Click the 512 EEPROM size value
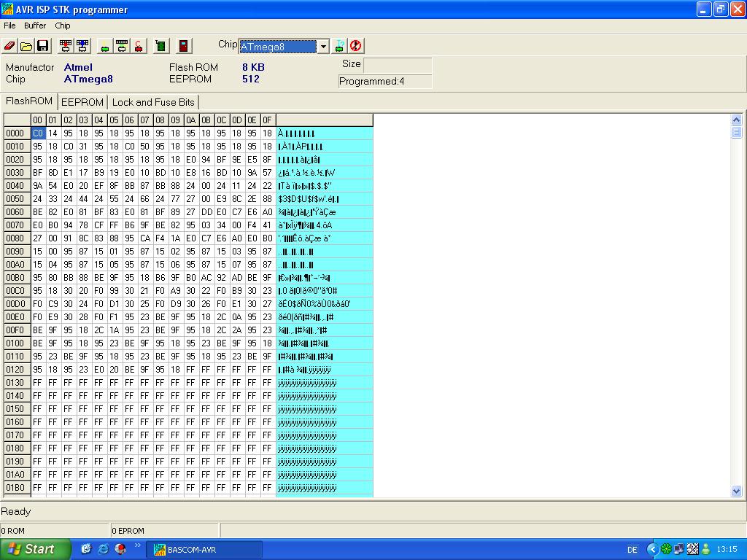The image size is (747, 560). (251, 79)
